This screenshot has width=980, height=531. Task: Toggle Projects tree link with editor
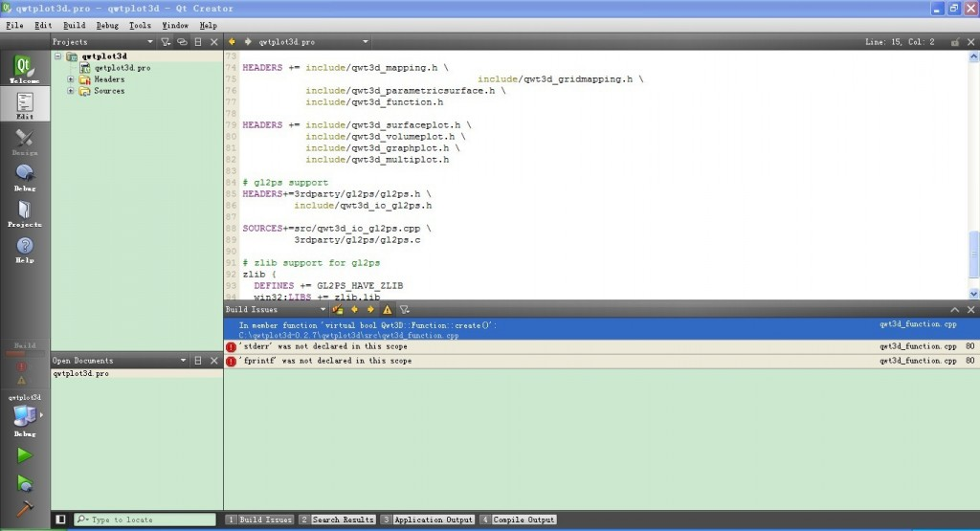click(182, 42)
